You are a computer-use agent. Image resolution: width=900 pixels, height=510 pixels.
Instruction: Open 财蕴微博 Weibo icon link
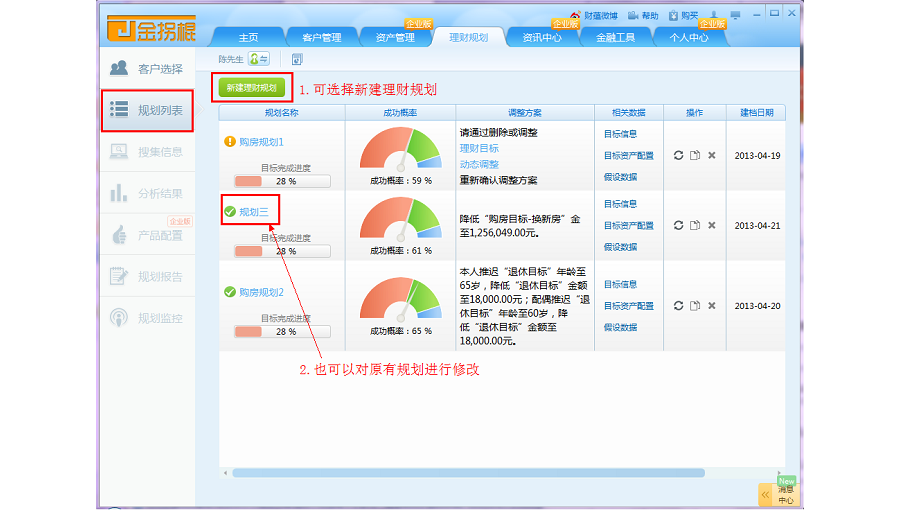point(575,16)
